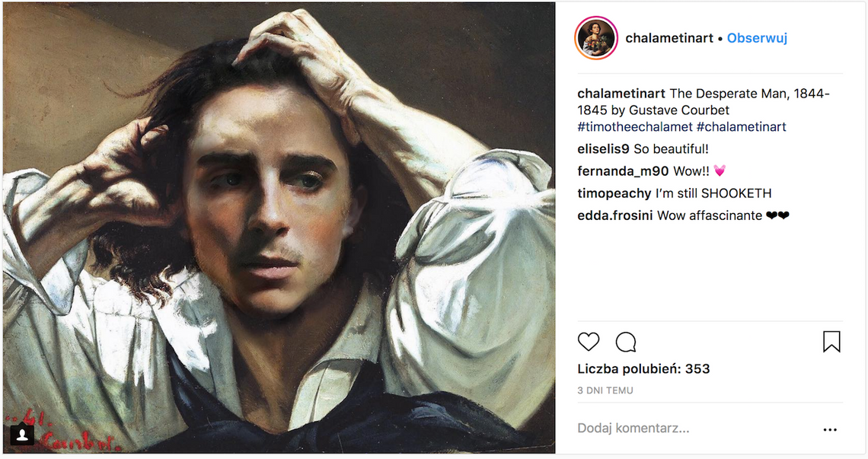Open the post via "3 DNI TEMU" timestamp
868x459 pixels.
click(605, 390)
